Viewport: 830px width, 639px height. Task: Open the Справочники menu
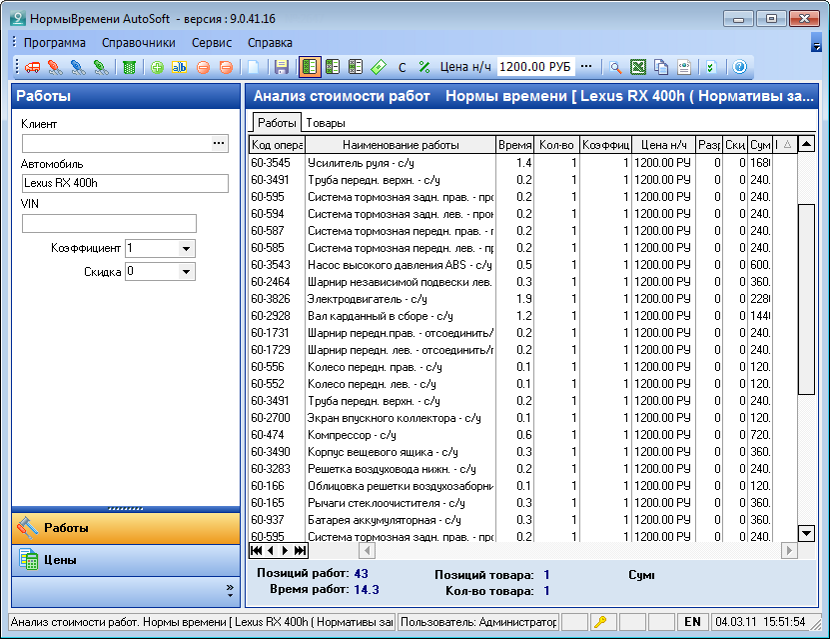(138, 43)
